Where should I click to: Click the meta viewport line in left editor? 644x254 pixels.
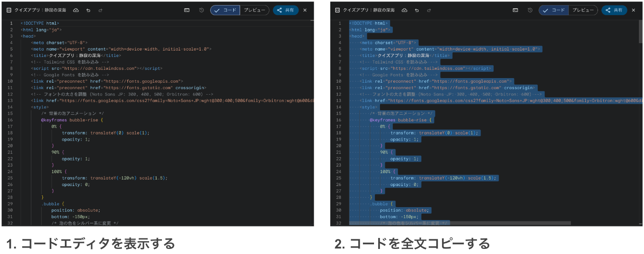point(121,49)
